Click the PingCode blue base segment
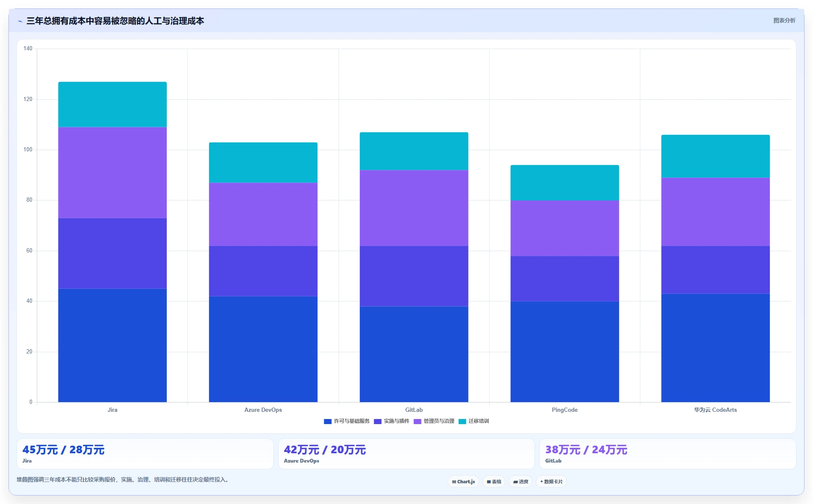Viewport: 813px width, 504px height. point(565,352)
